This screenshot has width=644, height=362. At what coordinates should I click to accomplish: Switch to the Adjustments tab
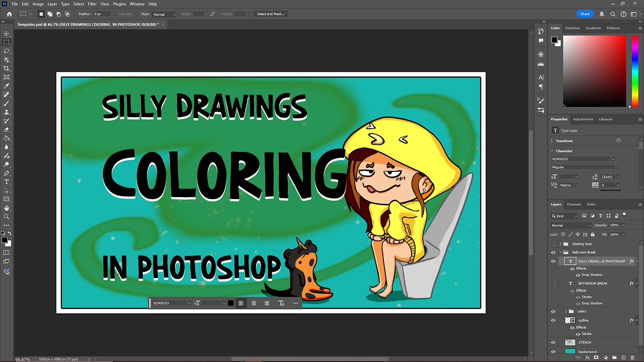(x=583, y=119)
